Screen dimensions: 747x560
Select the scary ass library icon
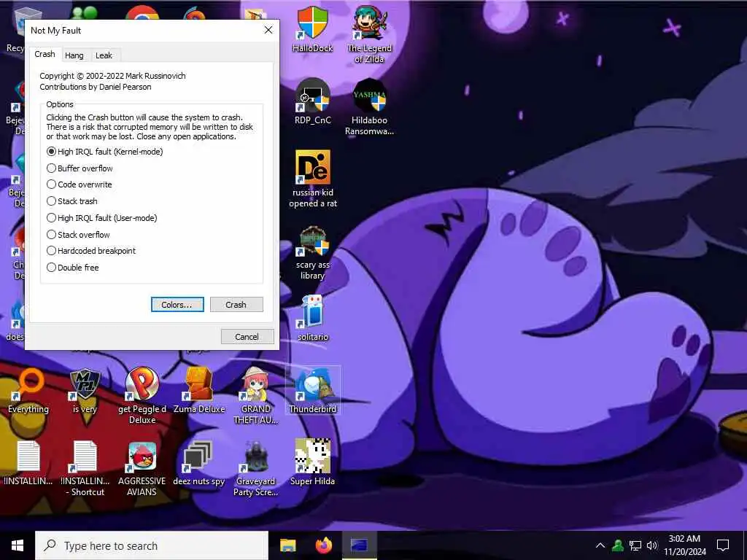pos(312,252)
